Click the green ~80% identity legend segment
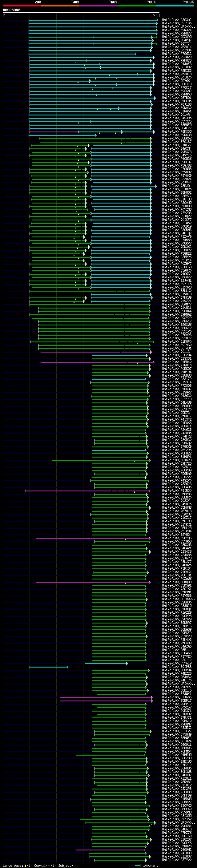This screenshot has width=197, height=868. point(136,6)
